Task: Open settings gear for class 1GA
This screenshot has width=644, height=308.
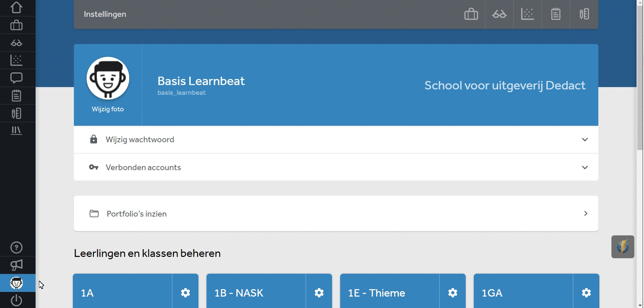Action: (x=586, y=293)
